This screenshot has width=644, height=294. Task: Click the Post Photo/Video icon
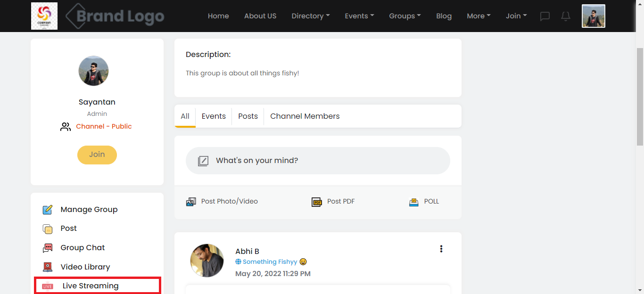coord(191,202)
